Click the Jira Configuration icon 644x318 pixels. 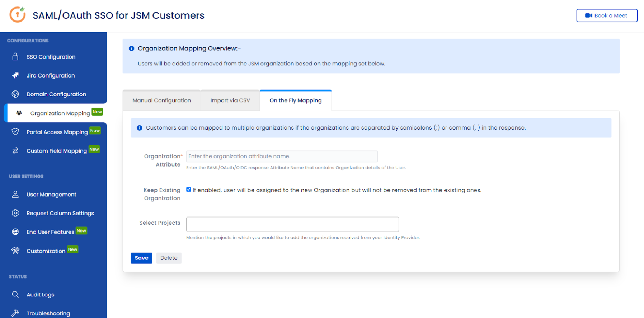point(15,75)
